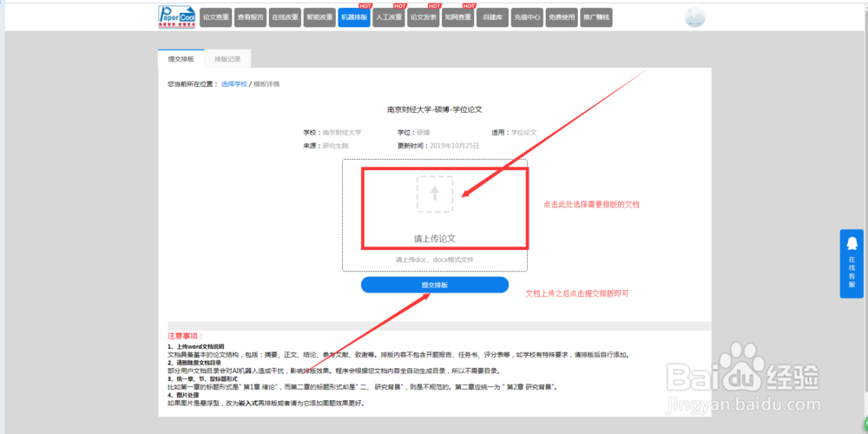This screenshot has width=868, height=434.
Task: Open the 人工改重 menu item
Action: tap(389, 17)
